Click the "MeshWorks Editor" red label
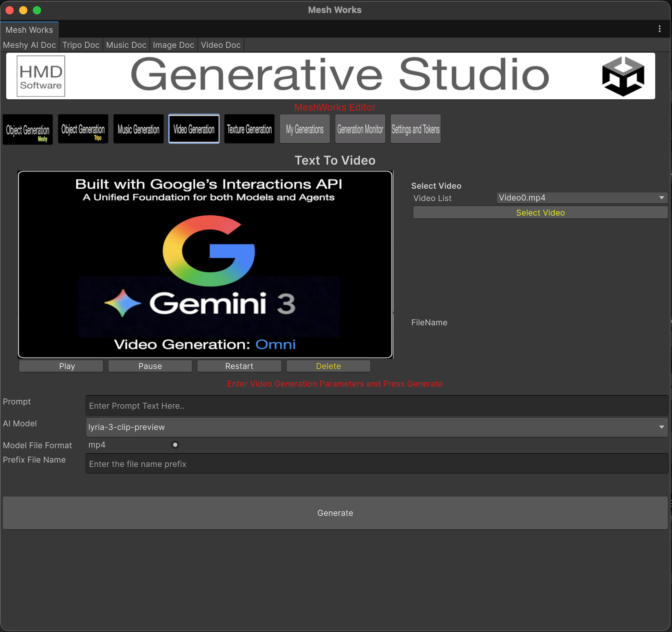The width and height of the screenshot is (672, 632). point(335,107)
